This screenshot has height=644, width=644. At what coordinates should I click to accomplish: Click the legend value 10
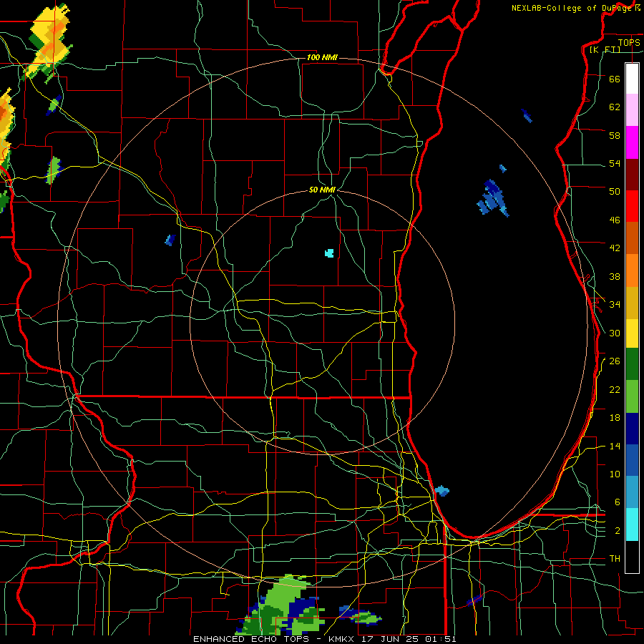click(615, 474)
